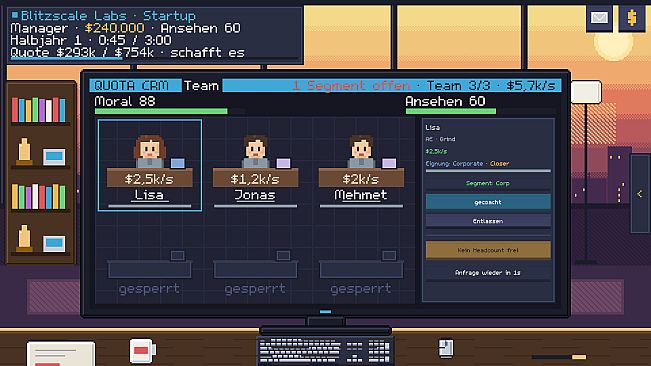Click the quota progress bar in header

tap(154, 59)
